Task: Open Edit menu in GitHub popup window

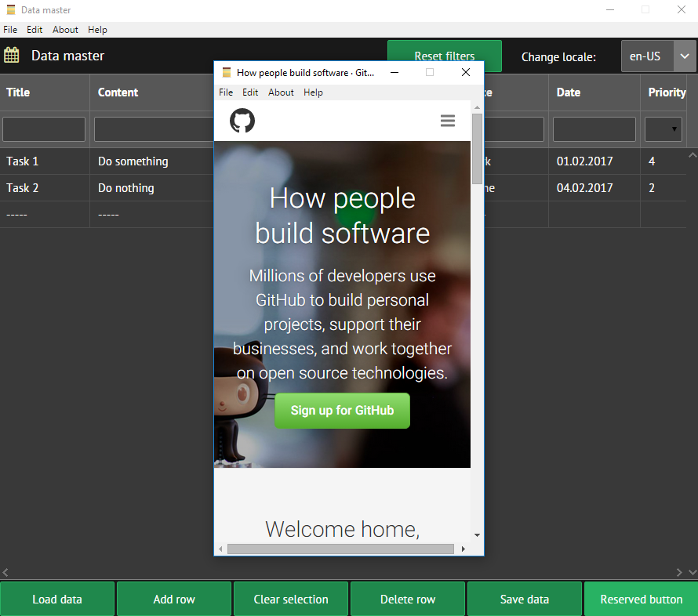Action: pyautogui.click(x=250, y=92)
